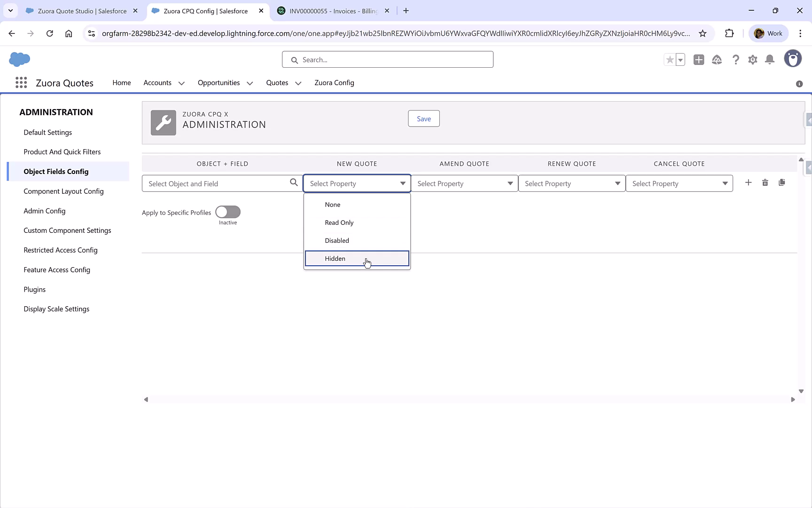812x508 pixels.
Task: Switch to the INV00000055 Invoices browser tab
Action: pos(329,10)
